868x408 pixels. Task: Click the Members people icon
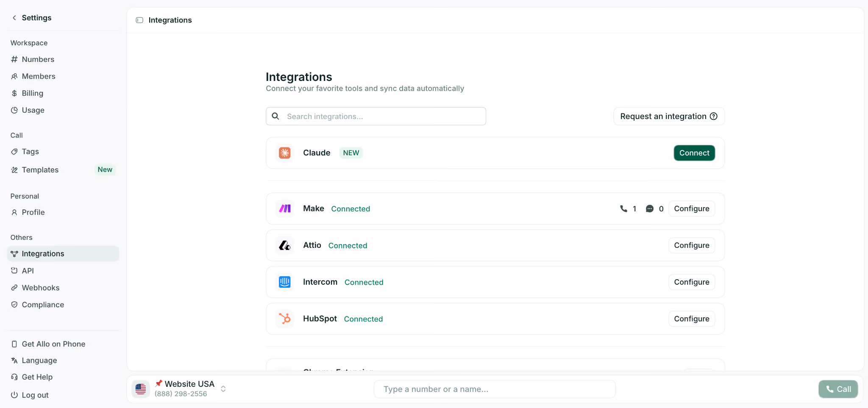pos(14,76)
